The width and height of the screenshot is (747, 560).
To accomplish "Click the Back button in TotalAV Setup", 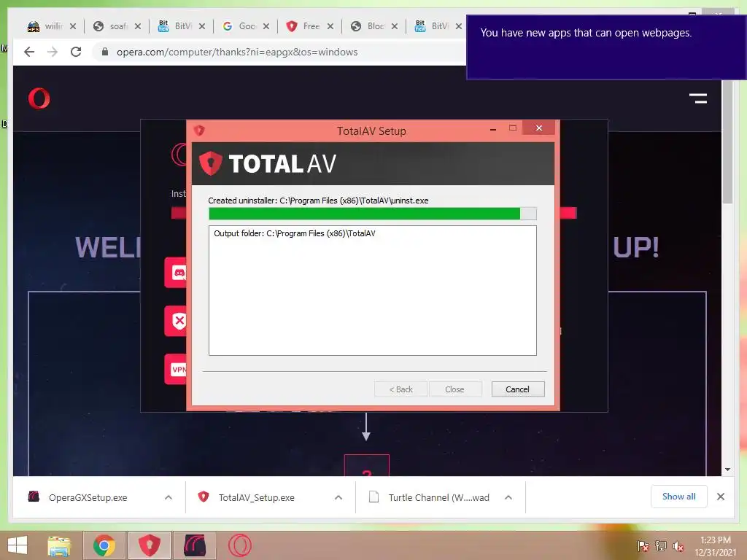I will click(x=400, y=389).
